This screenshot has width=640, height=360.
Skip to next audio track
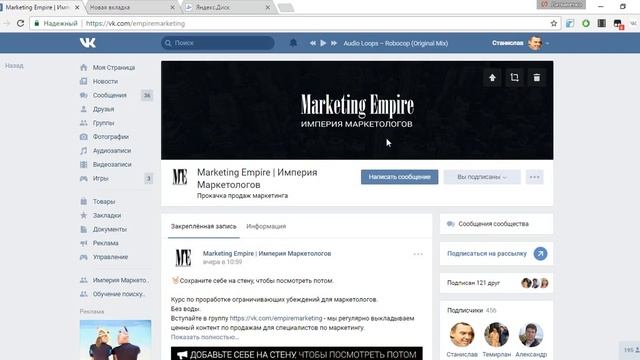pos(334,43)
